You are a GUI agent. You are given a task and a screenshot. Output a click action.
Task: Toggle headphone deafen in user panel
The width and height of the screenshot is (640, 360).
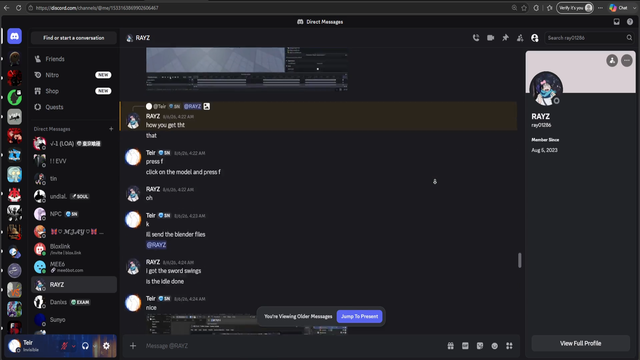click(x=85, y=346)
